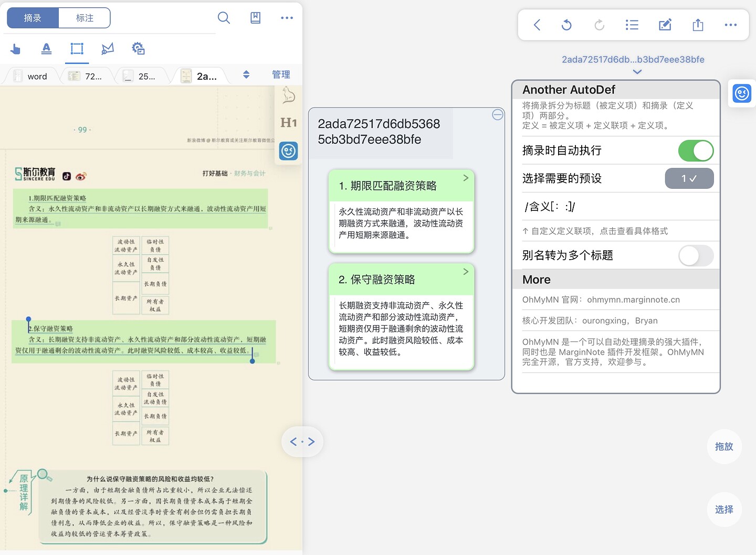Expand the 期限匹配融资策略 card chevron

point(466,178)
